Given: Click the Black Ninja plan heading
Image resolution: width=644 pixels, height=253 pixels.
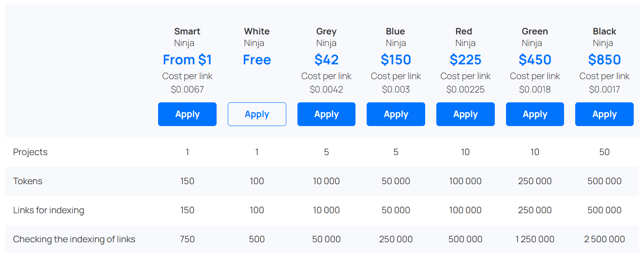Looking at the screenshot, I should 604,31.
